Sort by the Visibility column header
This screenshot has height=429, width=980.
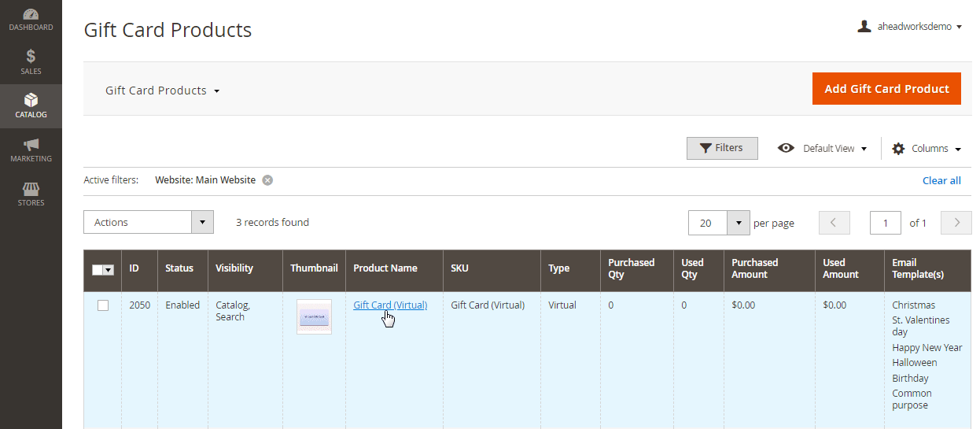pos(245,271)
